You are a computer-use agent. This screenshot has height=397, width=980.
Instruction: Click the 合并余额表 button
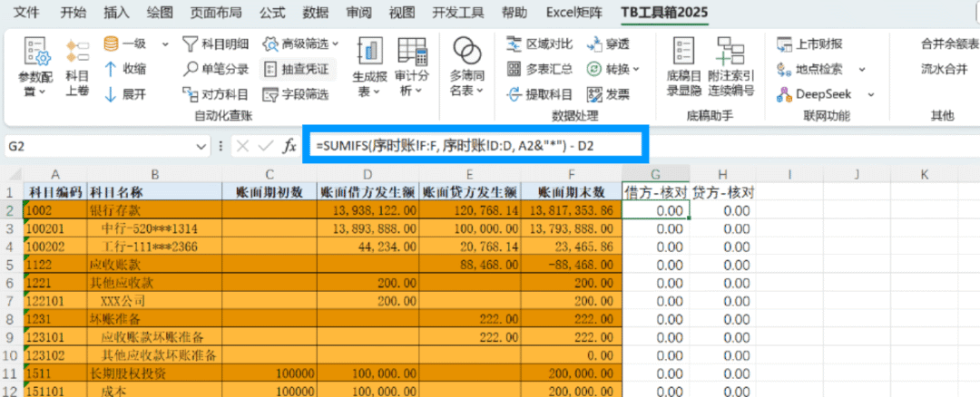(949, 44)
